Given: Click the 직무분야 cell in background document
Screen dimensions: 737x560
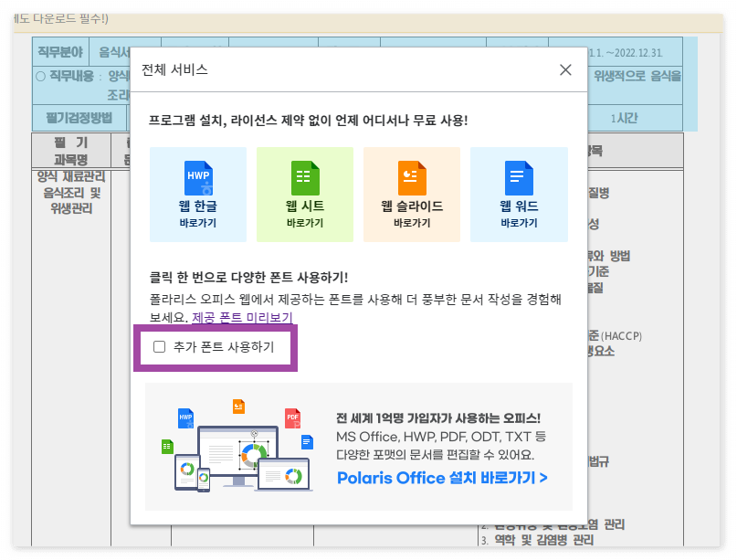Looking at the screenshot, I should tap(60, 52).
